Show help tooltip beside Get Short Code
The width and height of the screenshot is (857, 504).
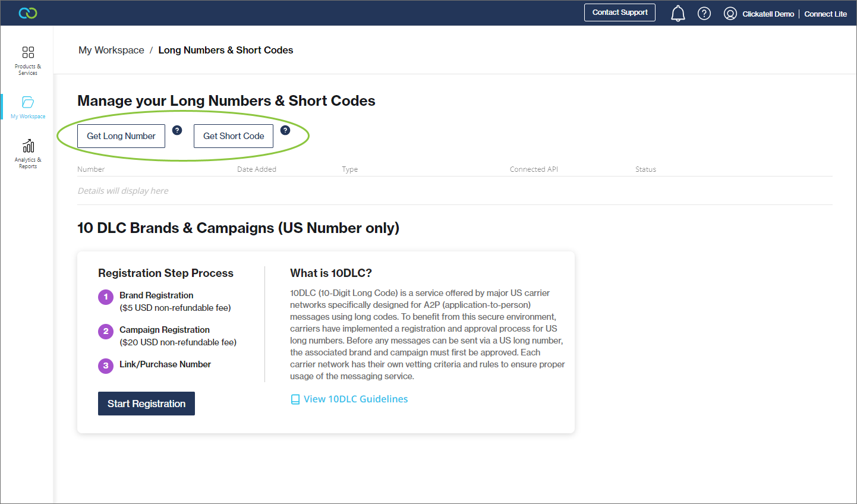coord(285,130)
